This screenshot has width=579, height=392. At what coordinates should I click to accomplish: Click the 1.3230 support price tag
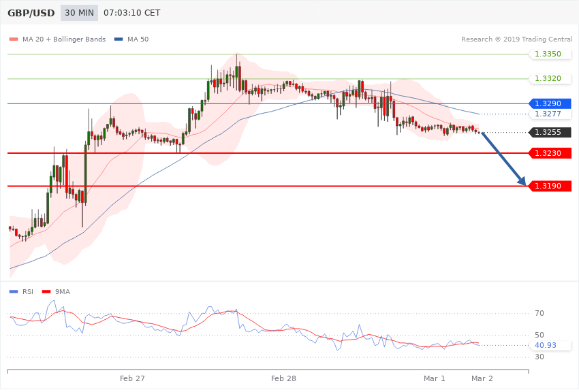pyautogui.click(x=550, y=153)
